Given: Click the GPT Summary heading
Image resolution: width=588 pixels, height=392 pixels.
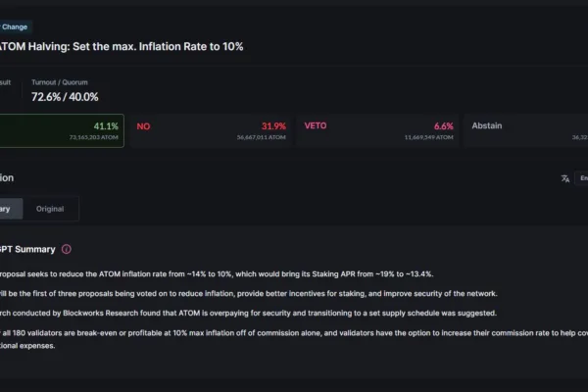Looking at the screenshot, I should [27, 250].
